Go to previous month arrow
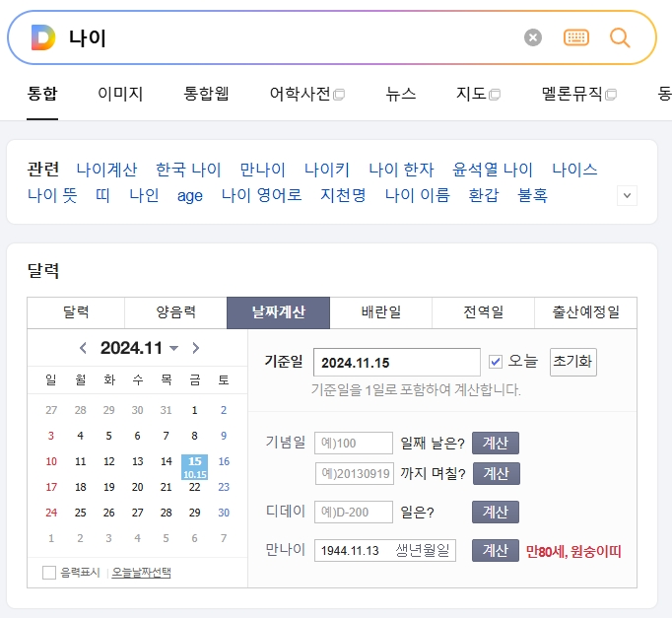 [83, 348]
